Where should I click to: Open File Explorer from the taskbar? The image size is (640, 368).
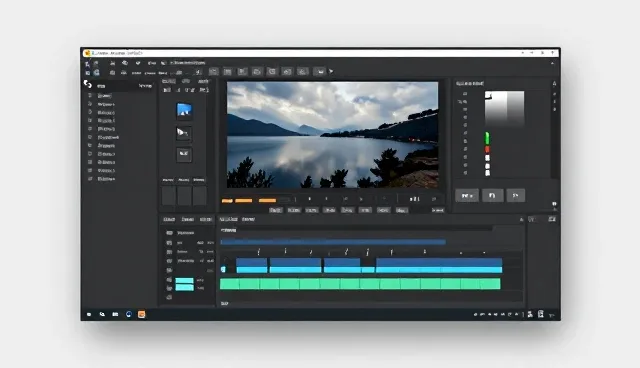pos(115,314)
